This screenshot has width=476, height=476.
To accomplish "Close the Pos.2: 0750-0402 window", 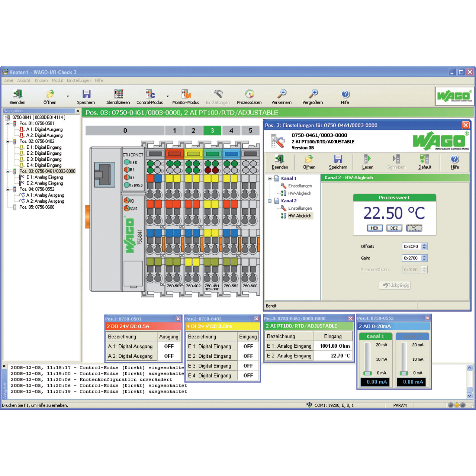I will pos(257,319).
